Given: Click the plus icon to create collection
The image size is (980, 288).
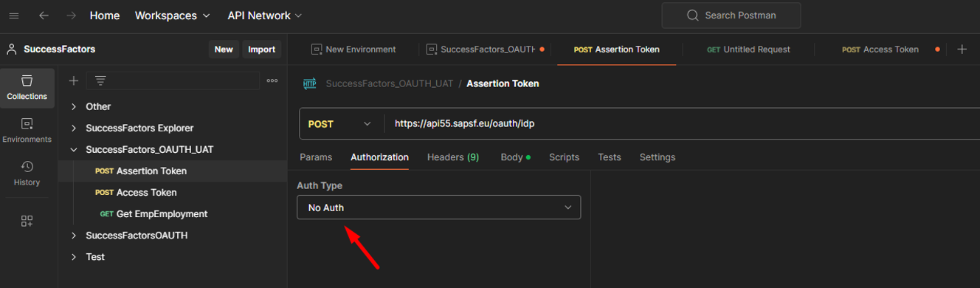Looking at the screenshot, I should [73, 80].
